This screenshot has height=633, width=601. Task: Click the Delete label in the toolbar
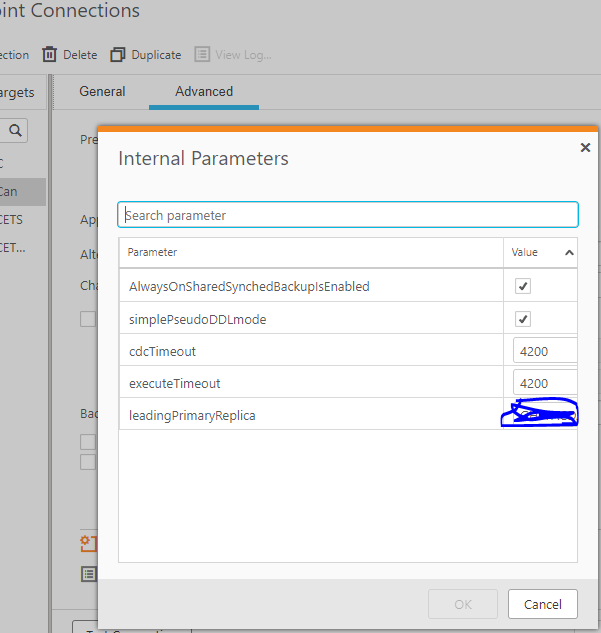tap(80, 55)
